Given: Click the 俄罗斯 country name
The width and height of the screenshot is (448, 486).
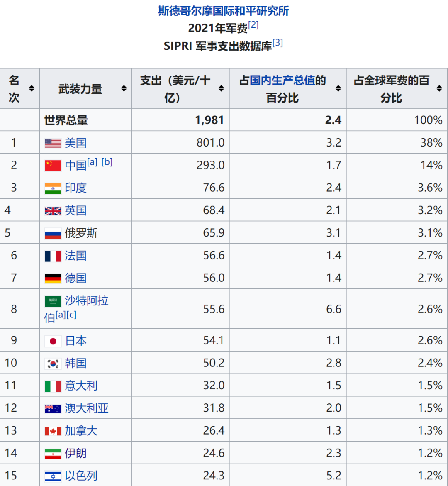Looking at the screenshot, I should click(81, 233).
